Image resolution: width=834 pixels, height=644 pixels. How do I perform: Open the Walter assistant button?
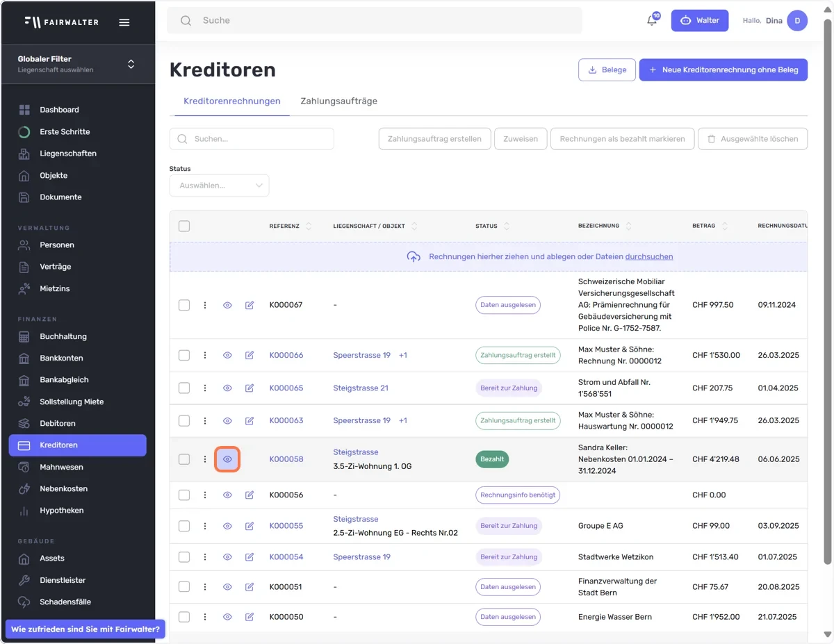700,20
